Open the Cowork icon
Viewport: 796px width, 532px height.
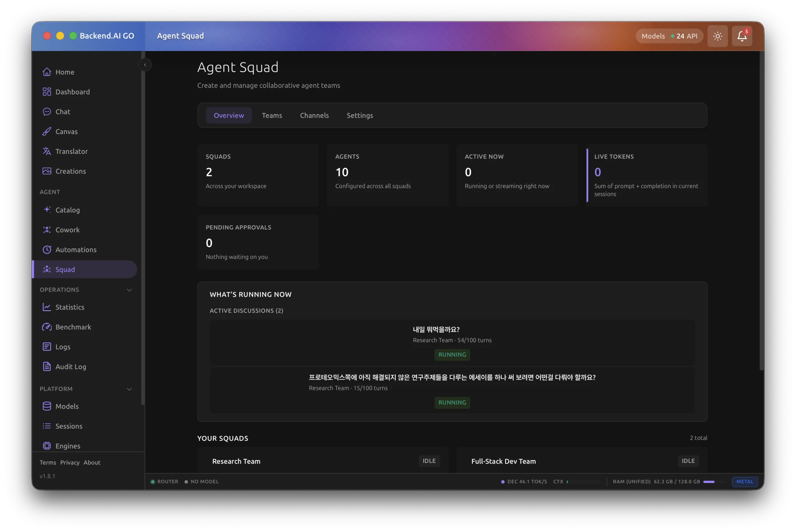(47, 229)
